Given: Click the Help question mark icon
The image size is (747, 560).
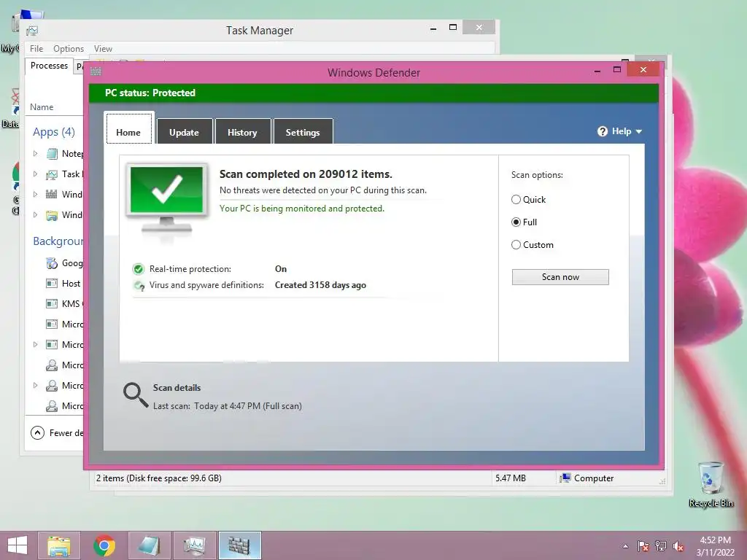Looking at the screenshot, I should click(602, 131).
